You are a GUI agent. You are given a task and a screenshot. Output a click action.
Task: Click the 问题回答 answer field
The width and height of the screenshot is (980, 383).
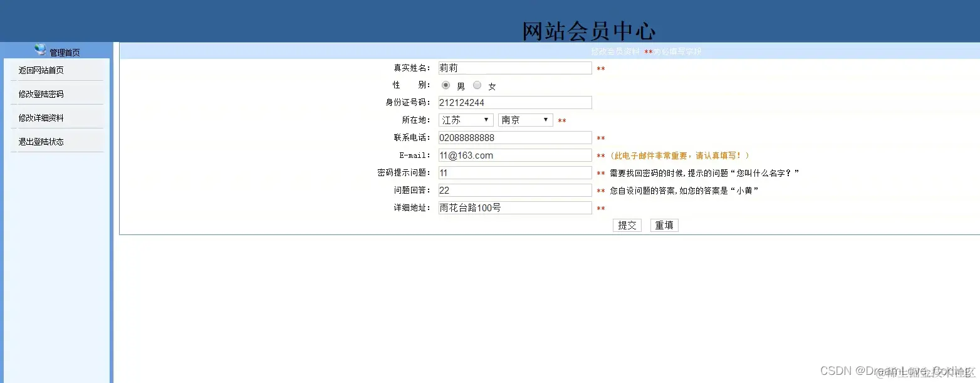tap(514, 190)
